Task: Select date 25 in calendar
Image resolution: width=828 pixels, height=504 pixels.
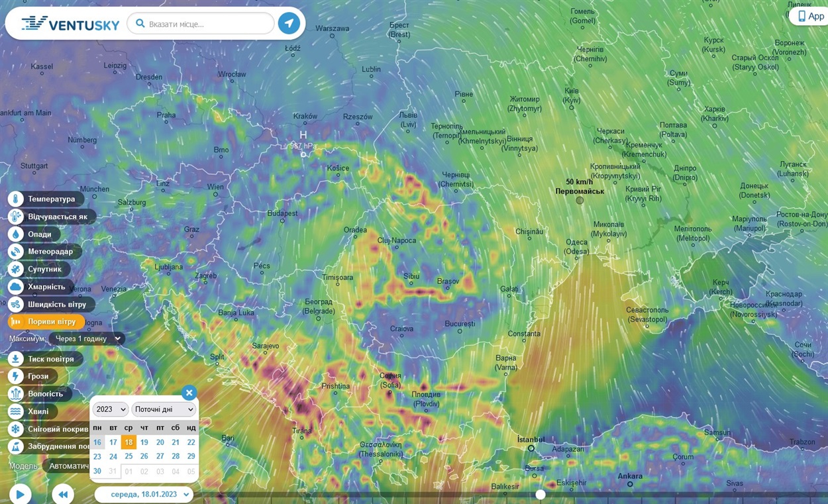Action: coord(129,456)
